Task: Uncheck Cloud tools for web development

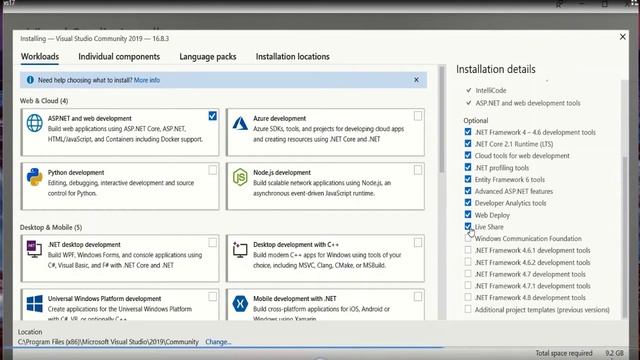Action: pyautogui.click(x=468, y=156)
